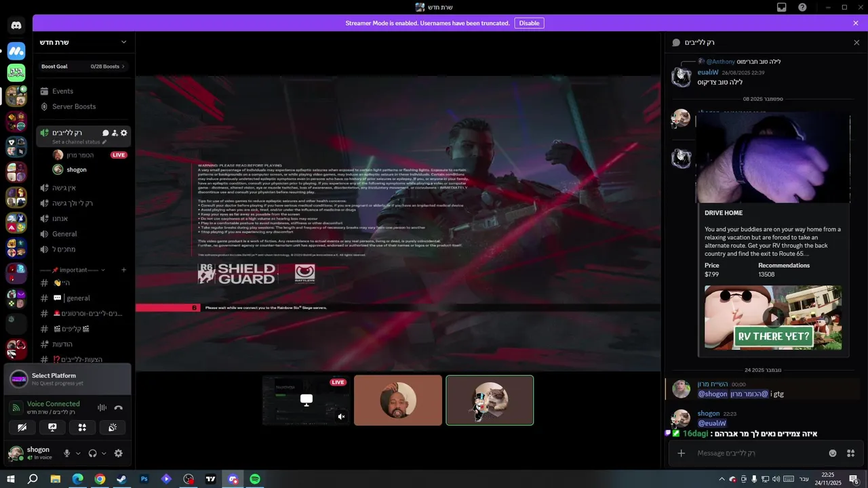Click the @eualiW mention in chat

coord(712,423)
